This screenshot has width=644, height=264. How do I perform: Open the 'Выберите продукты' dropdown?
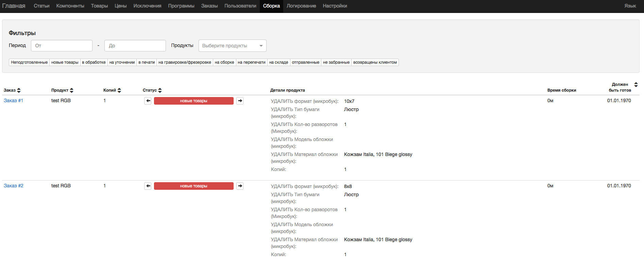(x=232, y=46)
